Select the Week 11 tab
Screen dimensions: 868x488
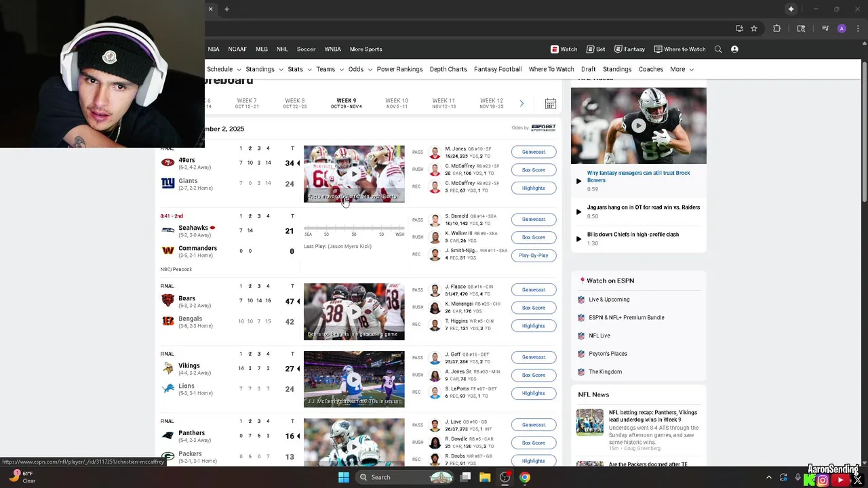443,103
